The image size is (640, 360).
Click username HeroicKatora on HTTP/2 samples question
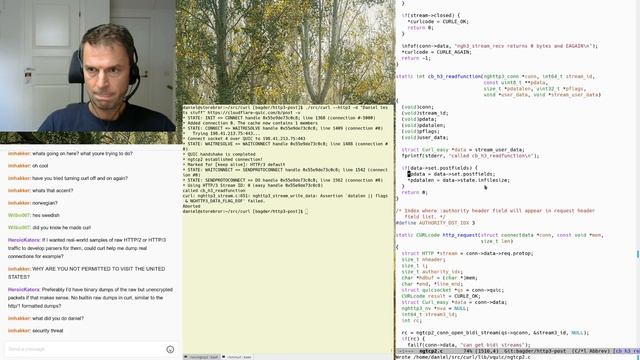point(24,240)
